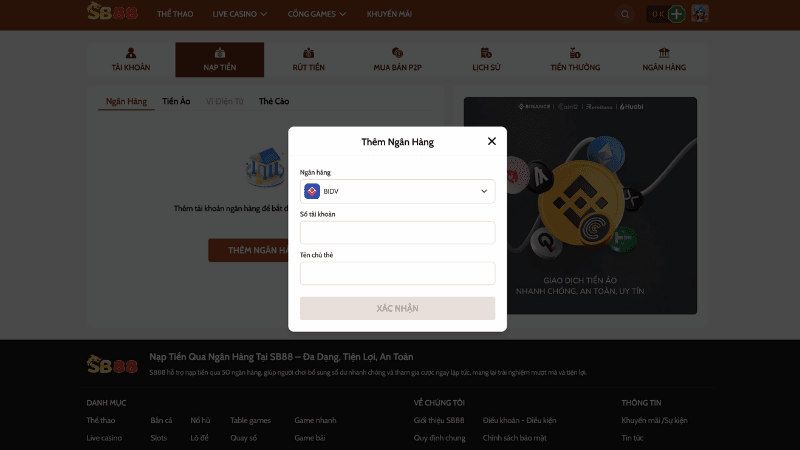Open Tiền Thưởng bonus section
The image size is (800, 450).
(x=575, y=60)
